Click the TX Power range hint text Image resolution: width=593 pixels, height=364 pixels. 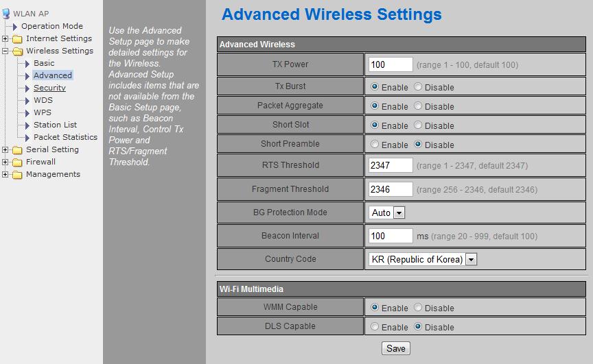[x=467, y=65]
